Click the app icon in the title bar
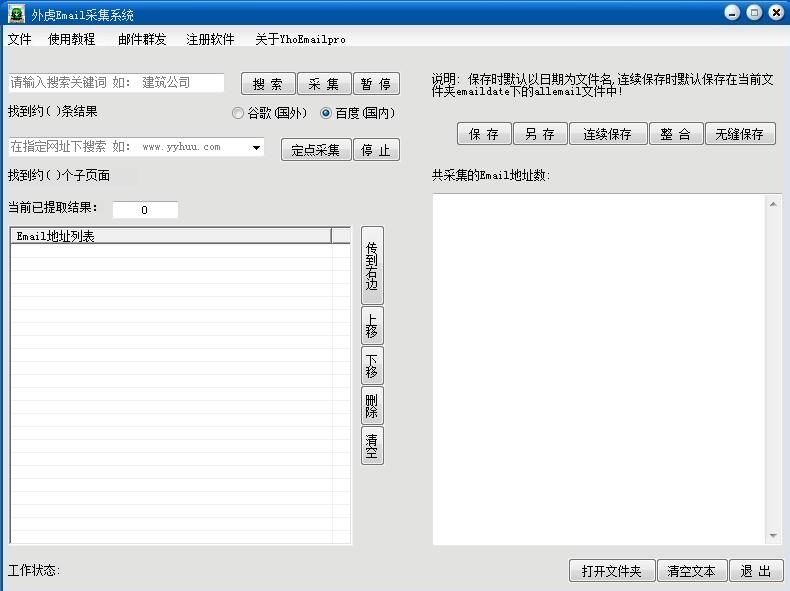Image resolution: width=790 pixels, height=591 pixels. click(x=17, y=14)
